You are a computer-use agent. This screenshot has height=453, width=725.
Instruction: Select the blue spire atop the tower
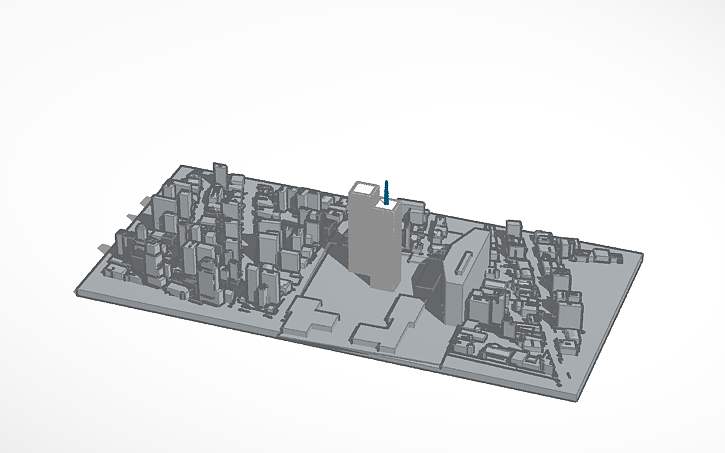click(387, 192)
